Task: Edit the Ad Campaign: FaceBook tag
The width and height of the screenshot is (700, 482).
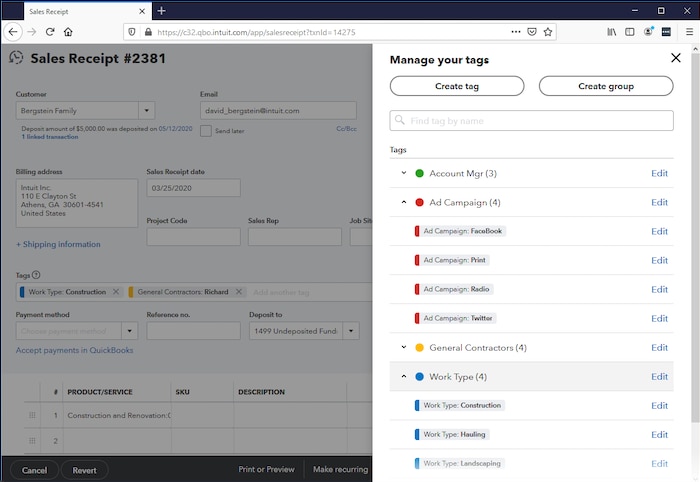Action: tap(659, 231)
